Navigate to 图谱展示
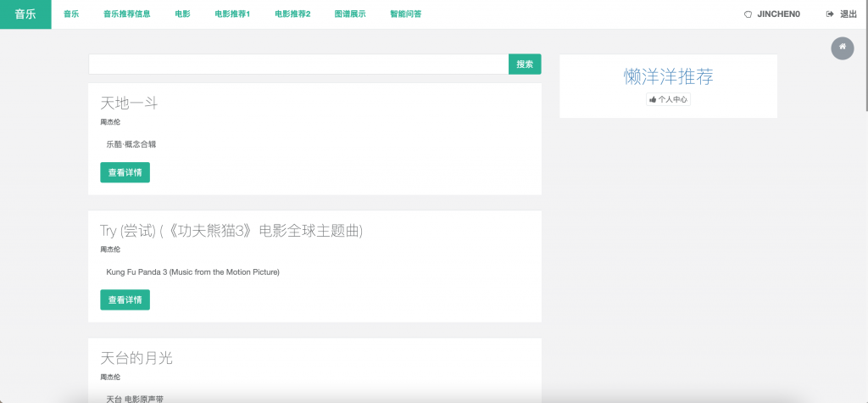The width and height of the screenshot is (868, 403). pos(350,14)
